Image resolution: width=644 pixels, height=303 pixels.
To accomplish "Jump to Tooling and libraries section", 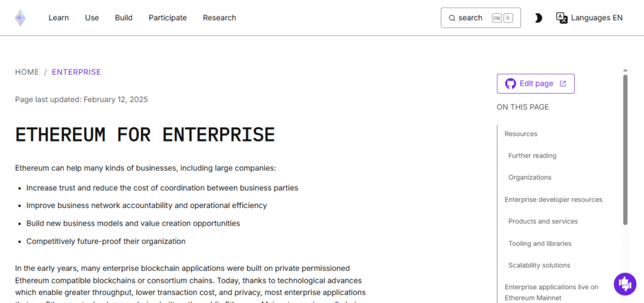I will (540, 243).
